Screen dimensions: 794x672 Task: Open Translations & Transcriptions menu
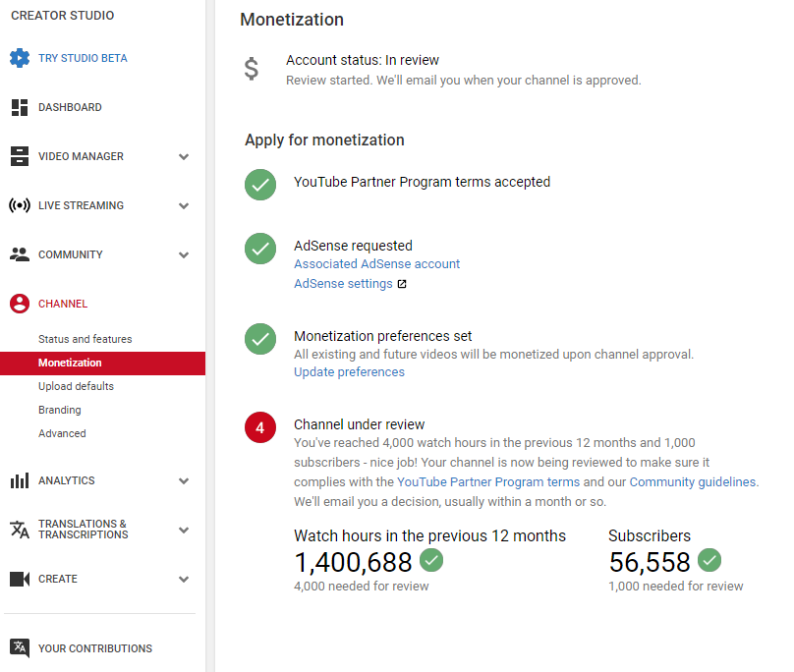pyautogui.click(x=84, y=530)
